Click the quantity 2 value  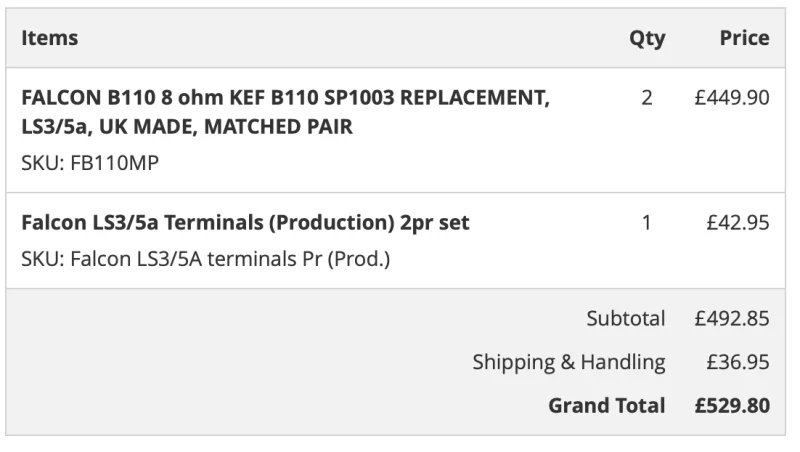click(647, 100)
